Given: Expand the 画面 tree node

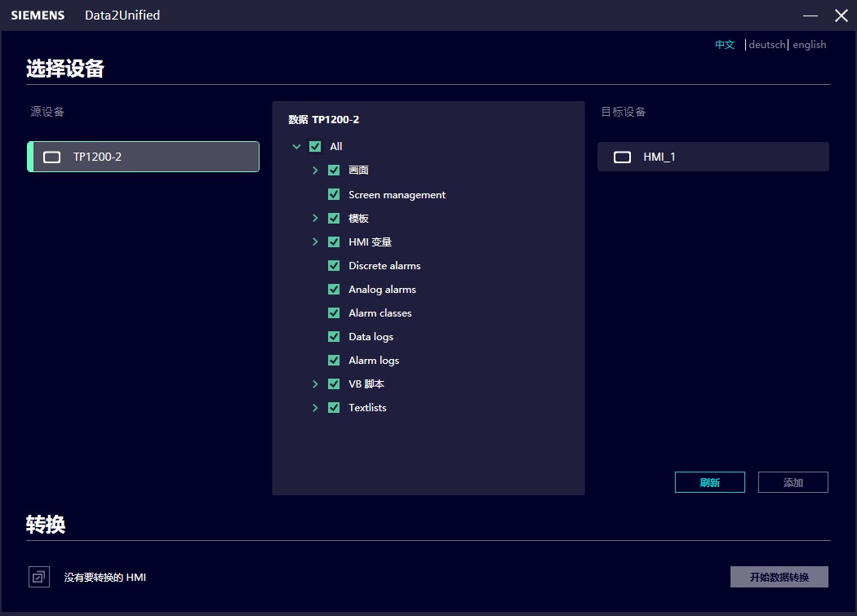Looking at the screenshot, I should pyautogui.click(x=315, y=171).
